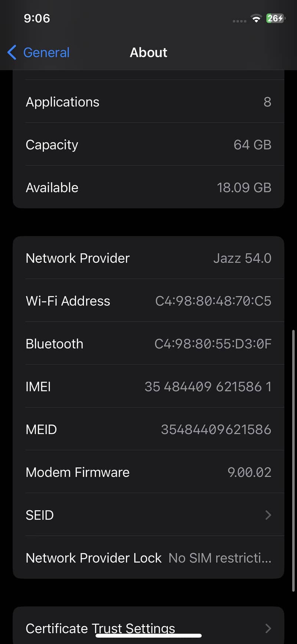297x644 pixels.
Task: Select the Network Provider Lock row
Action: click(x=148, y=558)
